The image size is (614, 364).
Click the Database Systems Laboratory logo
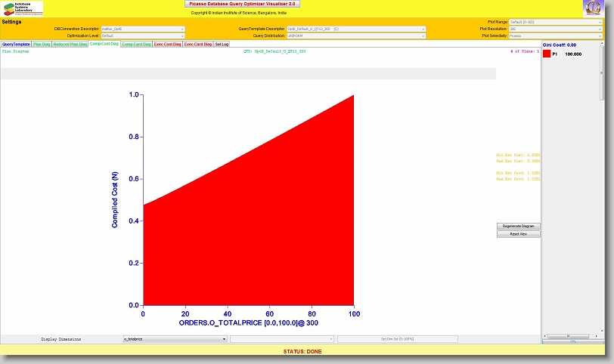[x=22, y=8]
